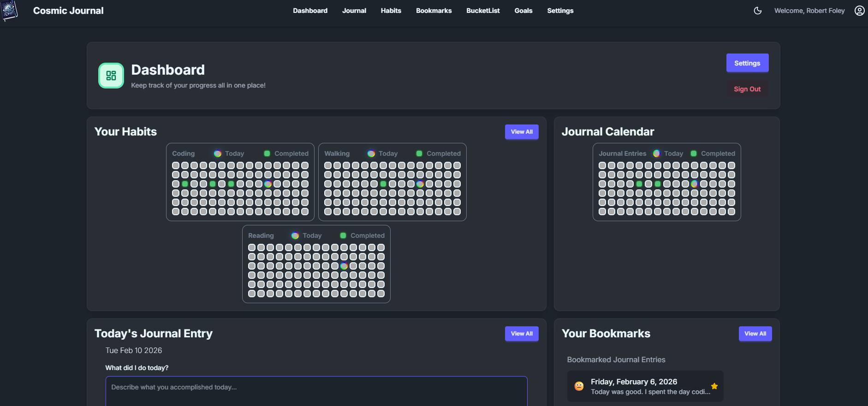868x406 pixels.
Task: Focus the 'What did I do today?' text field
Action: click(316, 391)
